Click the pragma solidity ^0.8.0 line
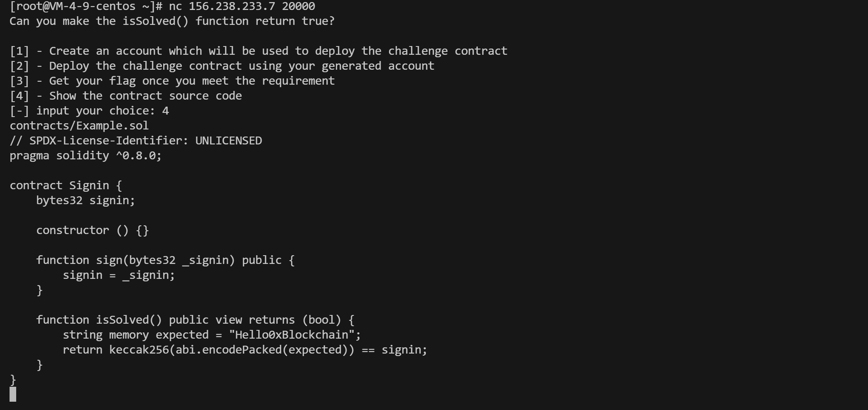Screen dimensions: 868x410 pyautogui.click(x=86, y=156)
